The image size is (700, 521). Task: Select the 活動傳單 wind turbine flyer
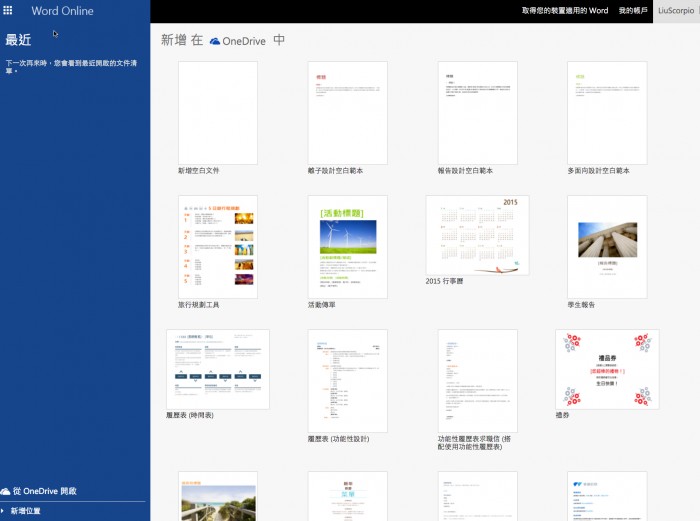(x=347, y=246)
